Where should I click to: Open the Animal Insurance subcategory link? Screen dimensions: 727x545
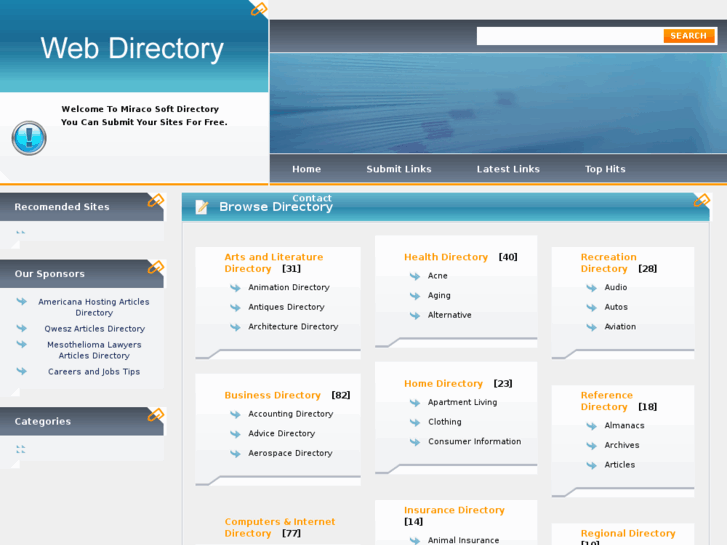463,540
